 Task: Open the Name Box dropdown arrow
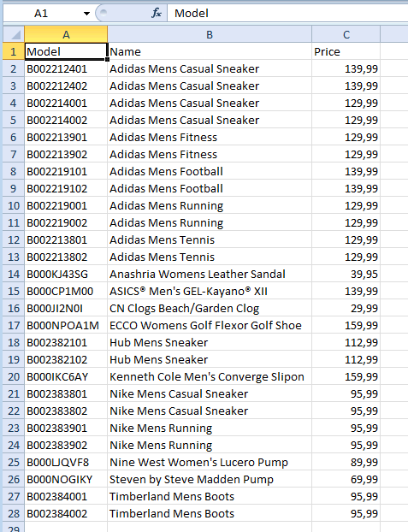pos(87,14)
